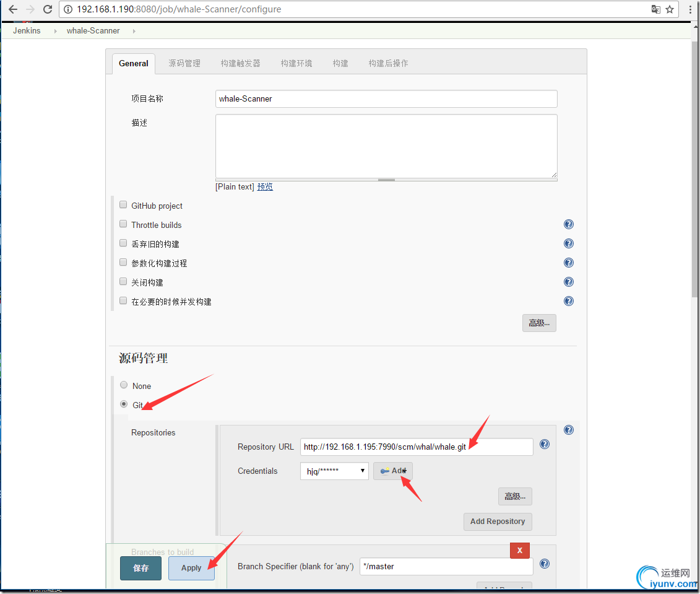
Task: Check the 在必要的时候并发构建 option
Action: point(123,300)
